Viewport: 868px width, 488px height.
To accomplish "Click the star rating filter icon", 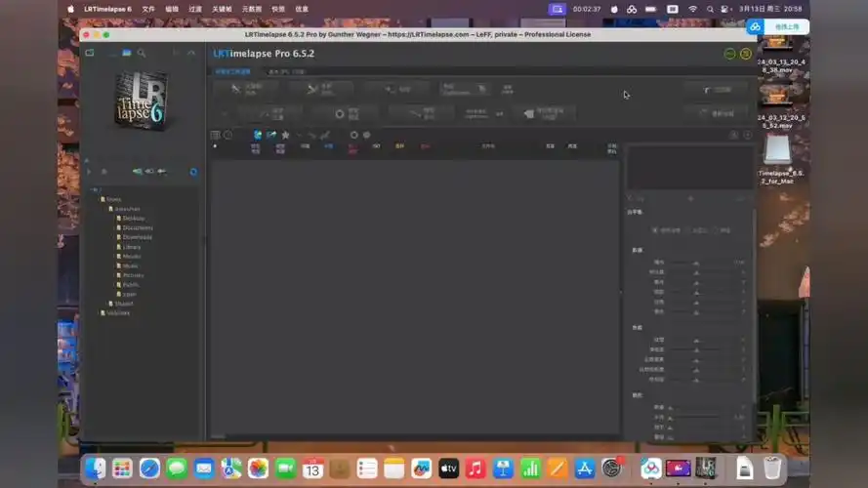I will (x=285, y=135).
